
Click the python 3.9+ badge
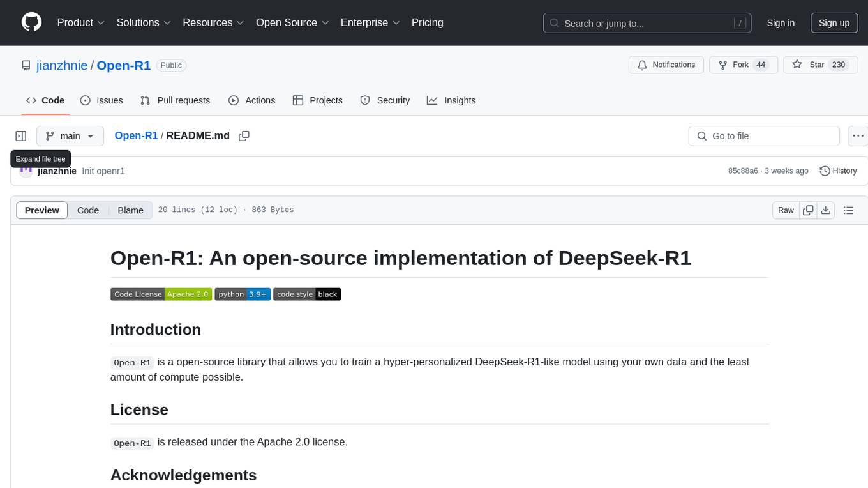pos(243,294)
